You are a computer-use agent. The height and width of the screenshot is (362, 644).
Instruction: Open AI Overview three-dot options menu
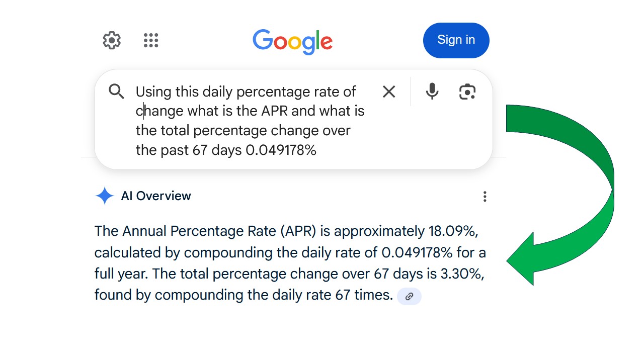coord(485,197)
